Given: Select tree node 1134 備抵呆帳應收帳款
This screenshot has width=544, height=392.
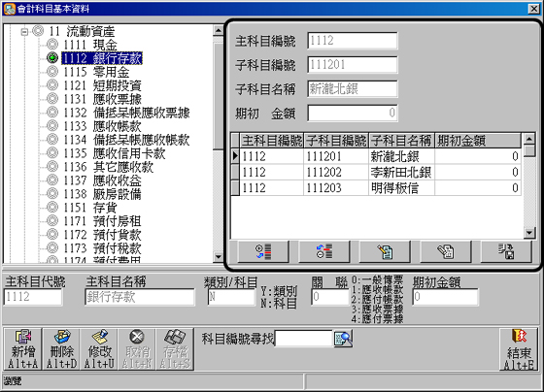Looking at the screenshot, I should 126,140.
